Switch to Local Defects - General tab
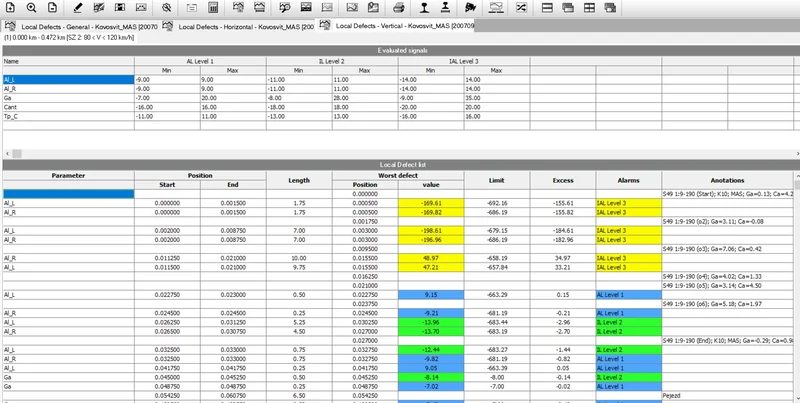Screen dimensions: 800x403 tap(82, 27)
